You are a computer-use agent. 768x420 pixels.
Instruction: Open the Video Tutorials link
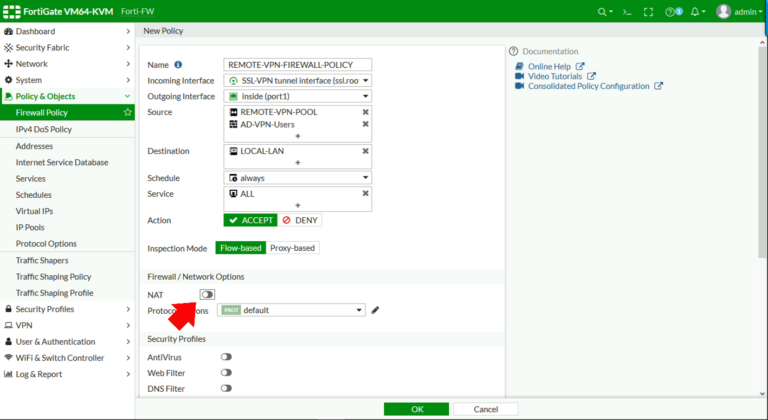(x=555, y=76)
